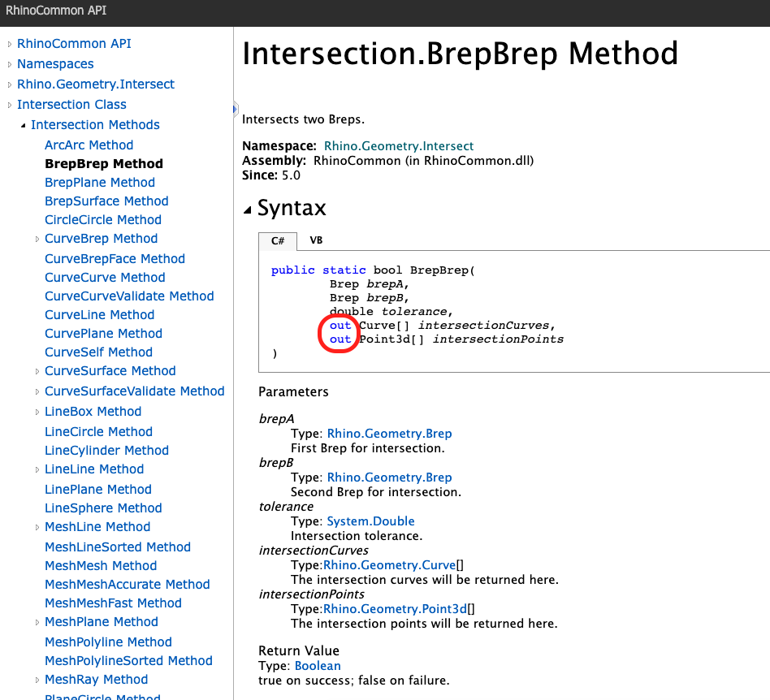This screenshot has width=770, height=700.
Task: Click the tolerance parameter name in Parameters
Action: tap(286, 507)
